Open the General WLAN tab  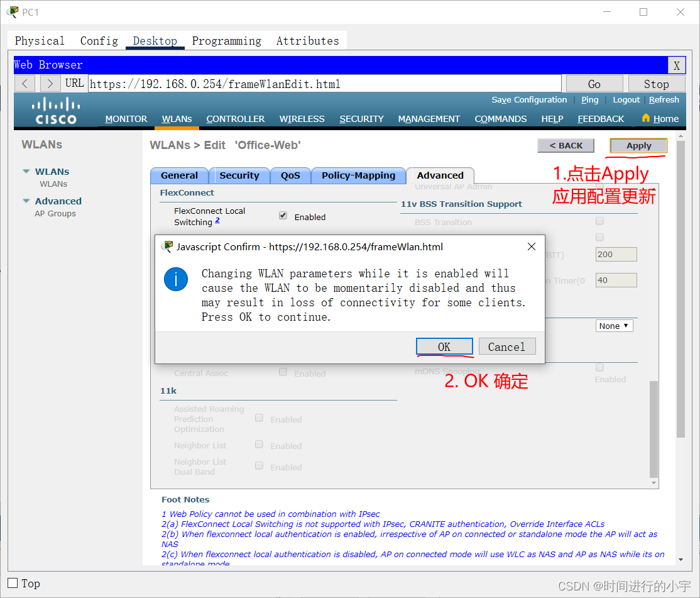point(180,175)
